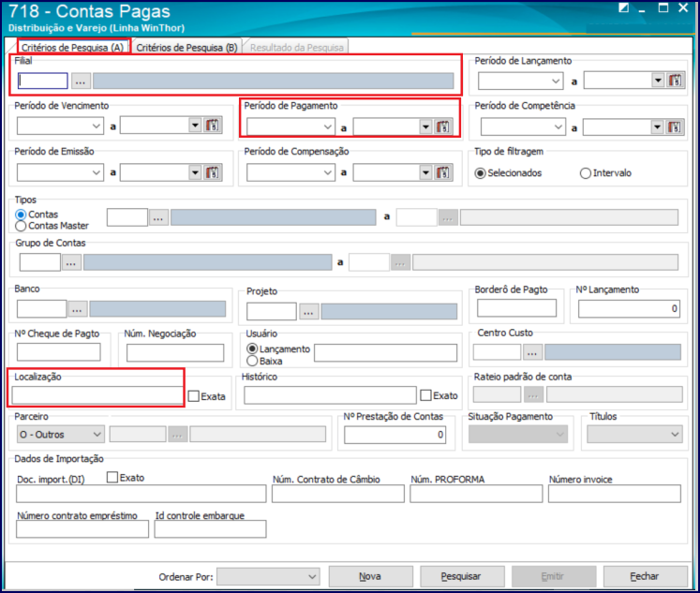The image size is (700, 593).
Task: Click the Banco lookup ellipsis button
Action: pyautogui.click(x=77, y=309)
